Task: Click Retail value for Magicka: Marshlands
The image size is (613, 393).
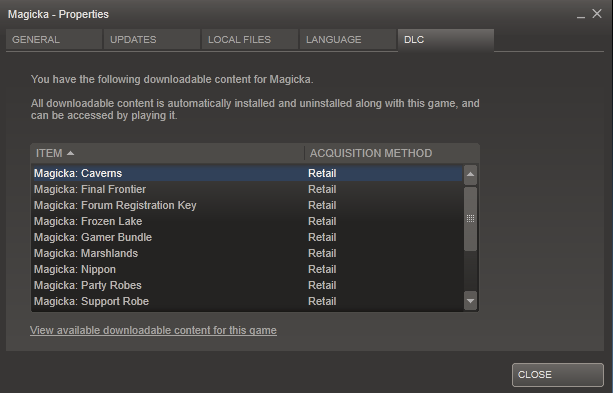Action: coord(322,253)
